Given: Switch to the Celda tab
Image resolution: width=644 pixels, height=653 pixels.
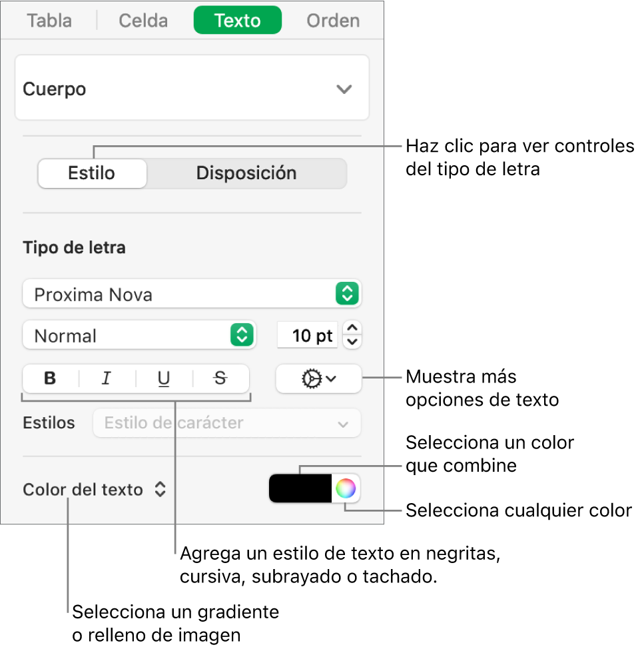Looking at the screenshot, I should pyautogui.click(x=143, y=21).
